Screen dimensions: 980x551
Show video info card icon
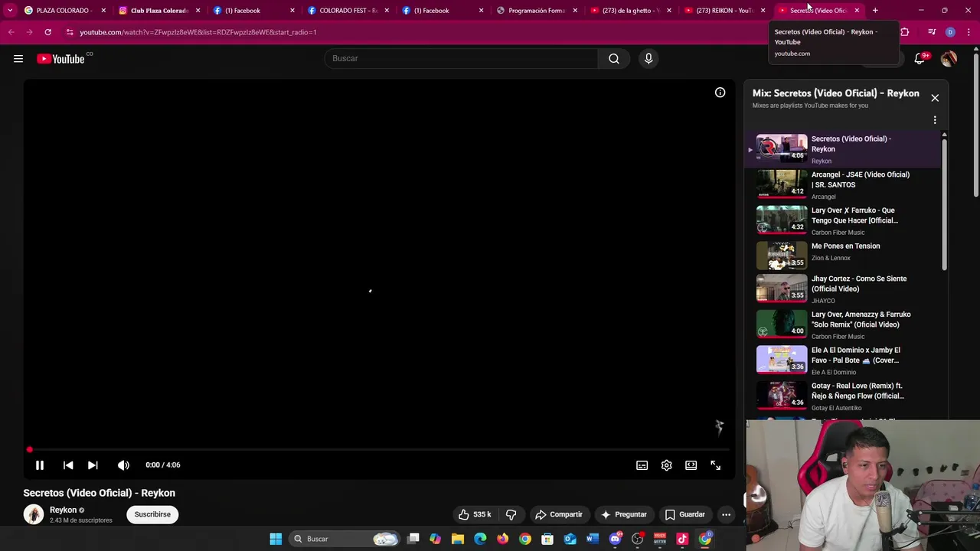point(720,93)
